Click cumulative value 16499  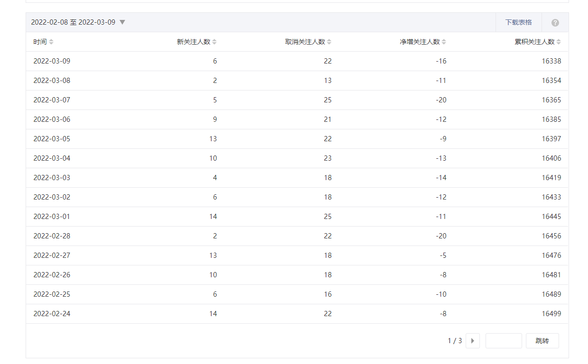(551, 314)
